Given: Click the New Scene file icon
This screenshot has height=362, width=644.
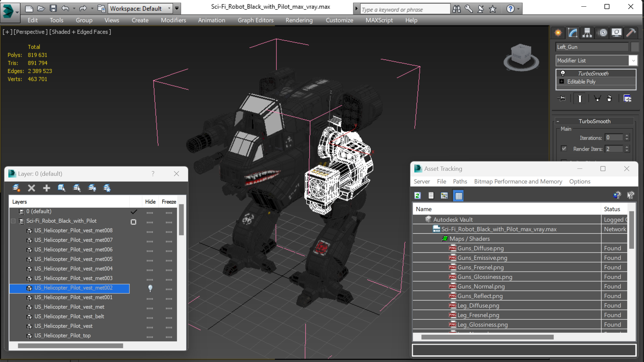Looking at the screenshot, I should (x=29, y=8).
